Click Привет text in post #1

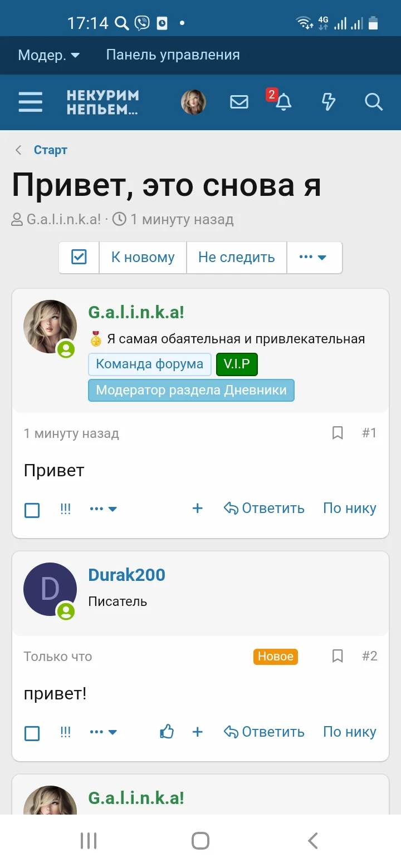54,471
